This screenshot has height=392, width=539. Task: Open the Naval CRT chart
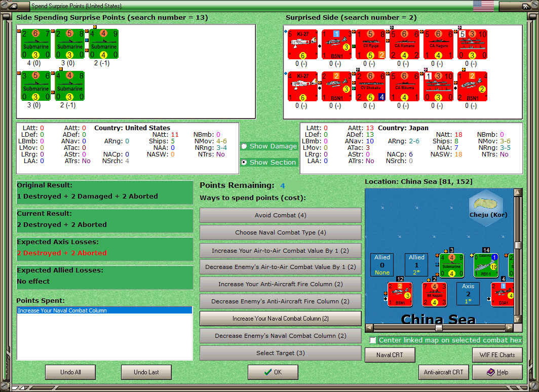point(390,355)
